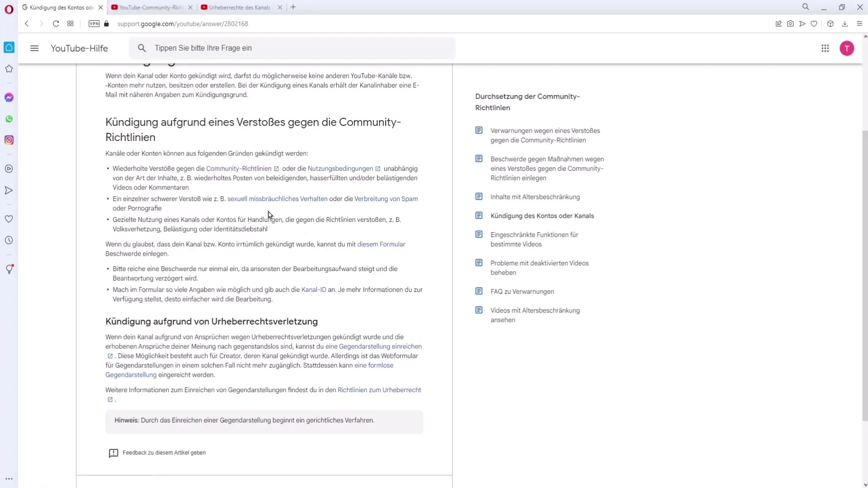Open diesem Formular link
This screenshot has height=488, width=868.
click(381, 244)
